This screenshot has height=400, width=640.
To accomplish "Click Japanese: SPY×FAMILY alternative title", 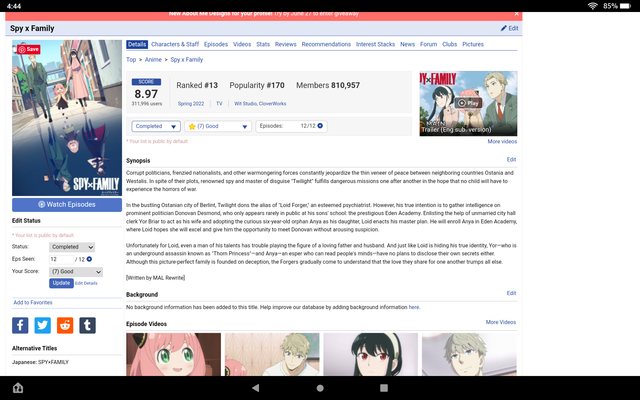I will (40, 362).
